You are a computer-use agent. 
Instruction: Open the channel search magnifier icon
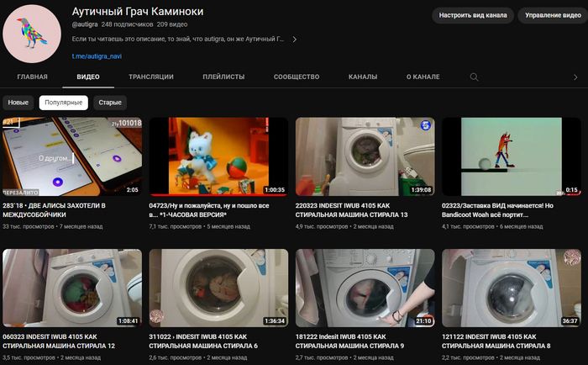[x=474, y=77]
